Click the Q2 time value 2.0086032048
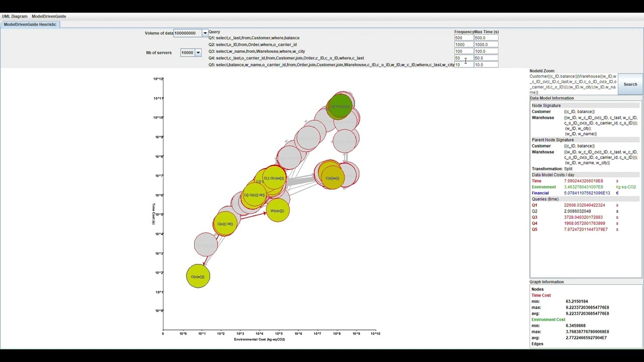Screen dimensions: 644x362 577,211
